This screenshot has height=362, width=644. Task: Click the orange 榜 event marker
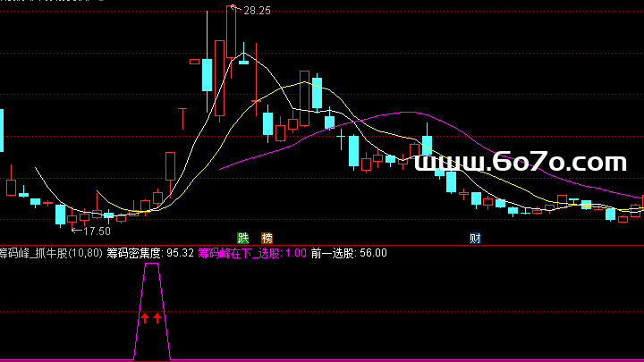[x=267, y=238]
